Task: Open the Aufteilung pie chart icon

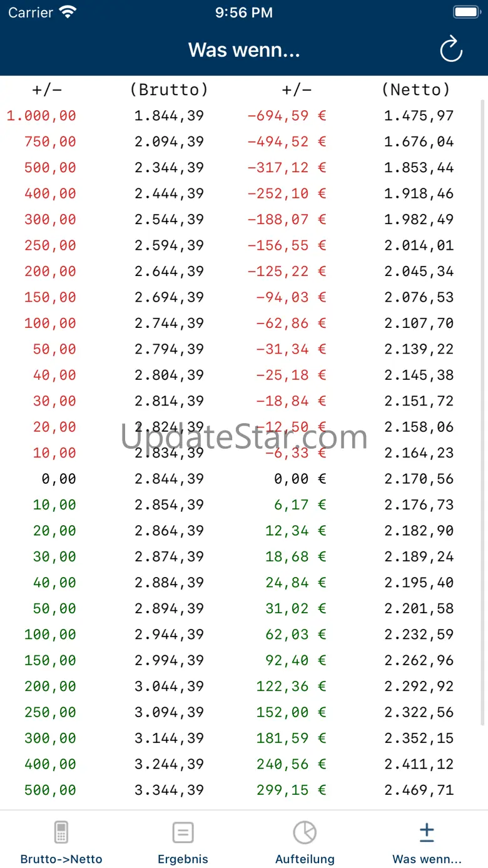Action: (305, 832)
